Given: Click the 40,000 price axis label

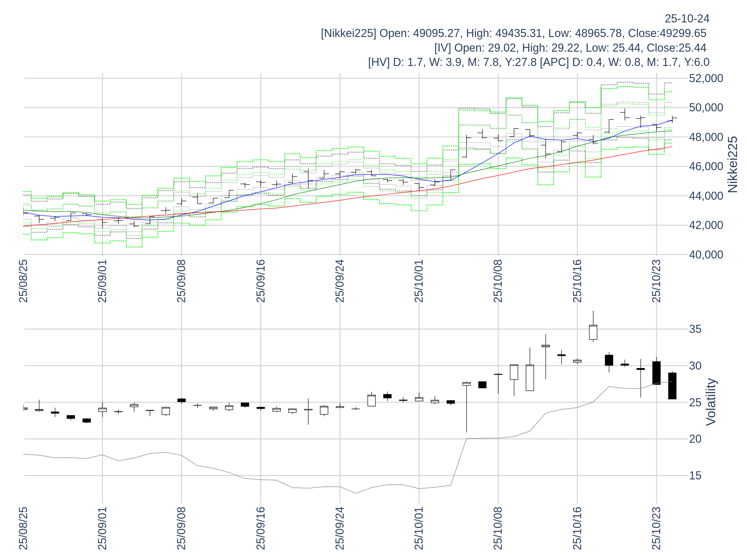Looking at the screenshot, I should 706,255.
